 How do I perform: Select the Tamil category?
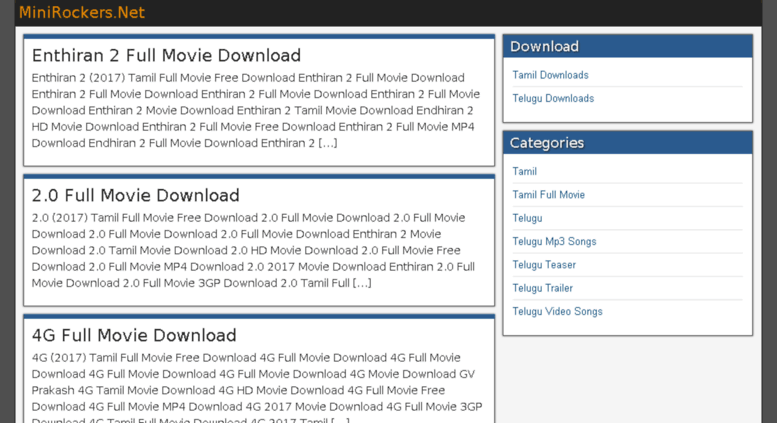pos(524,171)
